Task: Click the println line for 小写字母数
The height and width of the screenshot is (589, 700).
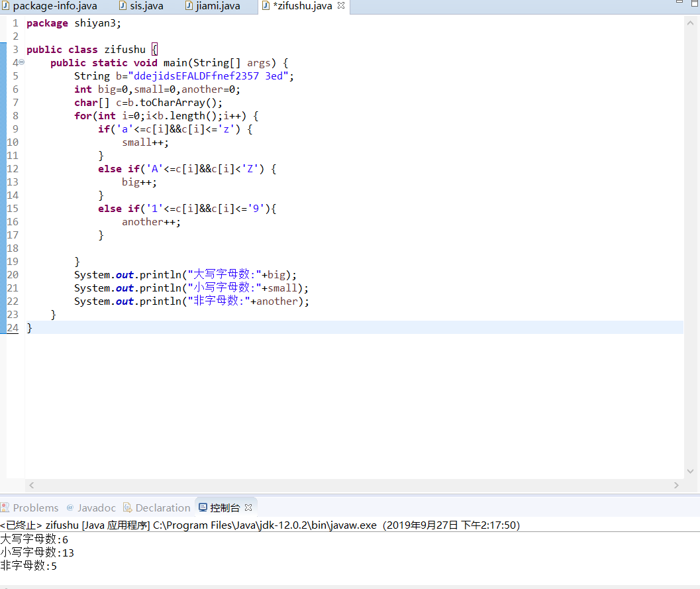Action: [x=191, y=288]
